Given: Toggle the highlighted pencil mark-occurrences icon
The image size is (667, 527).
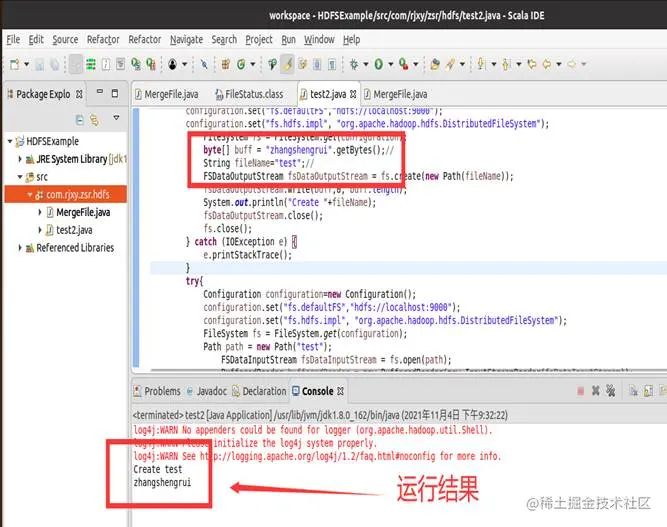Looking at the screenshot, I should (288, 64).
